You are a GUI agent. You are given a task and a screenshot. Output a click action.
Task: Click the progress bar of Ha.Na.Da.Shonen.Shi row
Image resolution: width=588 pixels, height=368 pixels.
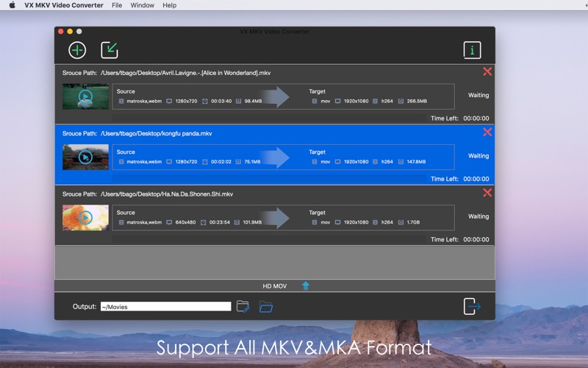coord(269,239)
